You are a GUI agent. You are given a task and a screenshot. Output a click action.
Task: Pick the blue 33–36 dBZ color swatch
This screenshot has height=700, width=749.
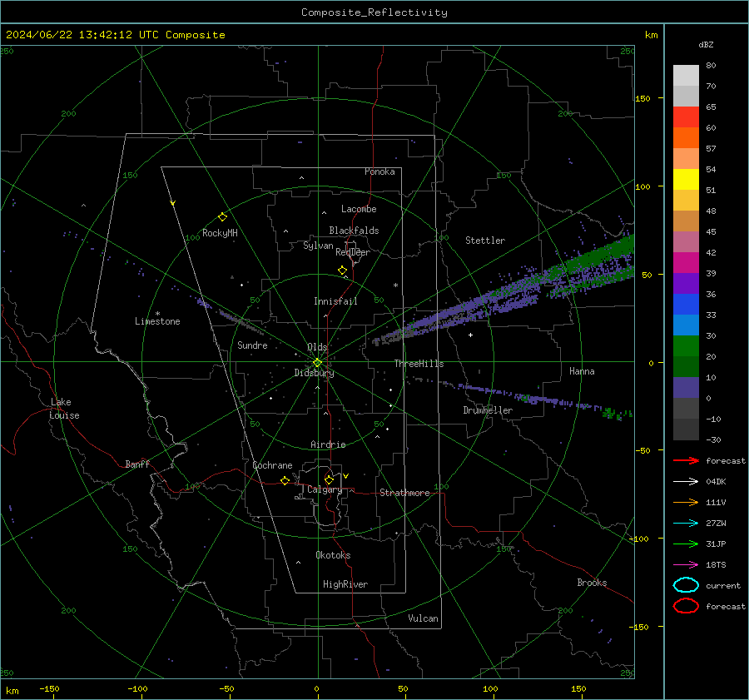tap(686, 304)
